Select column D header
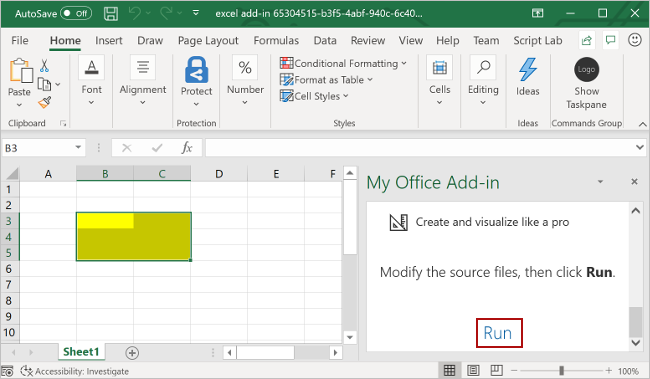Viewport: 650px width, 379px height. click(x=219, y=174)
